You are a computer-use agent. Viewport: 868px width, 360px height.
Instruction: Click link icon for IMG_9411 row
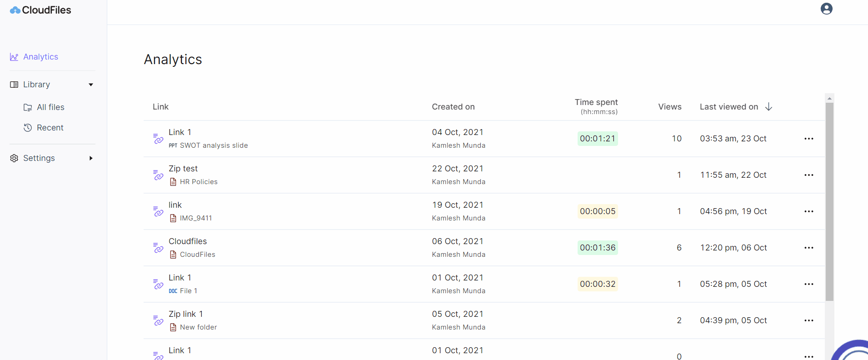point(158,211)
